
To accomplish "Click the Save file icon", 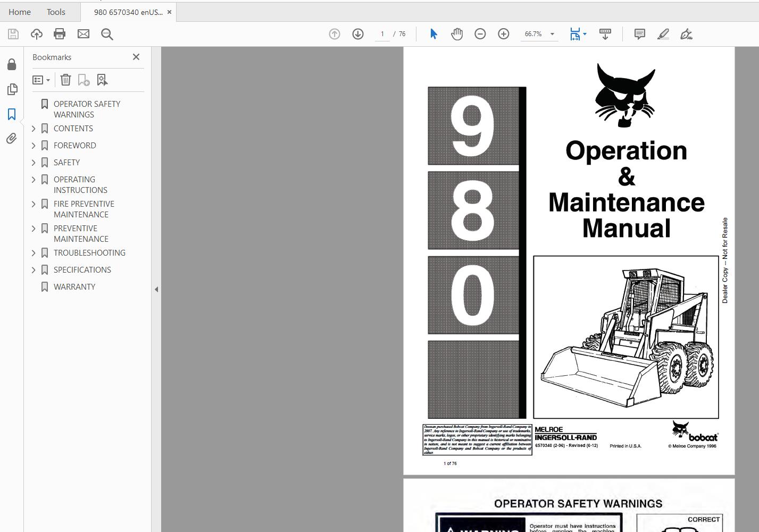I will pyautogui.click(x=13, y=34).
